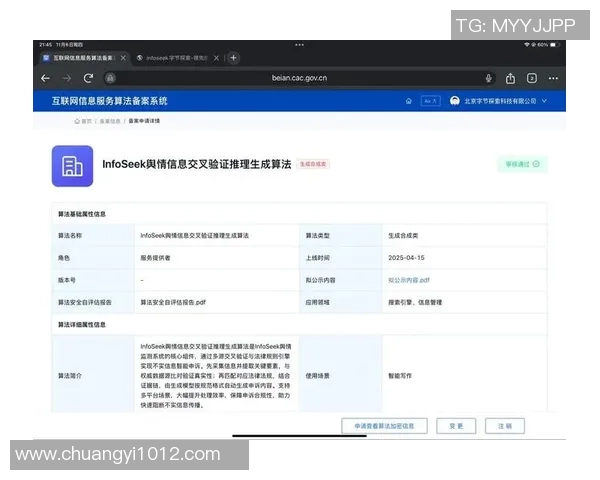Click the 角色 value 服务提供者
The width and height of the screenshot is (600, 480).
click(155, 258)
